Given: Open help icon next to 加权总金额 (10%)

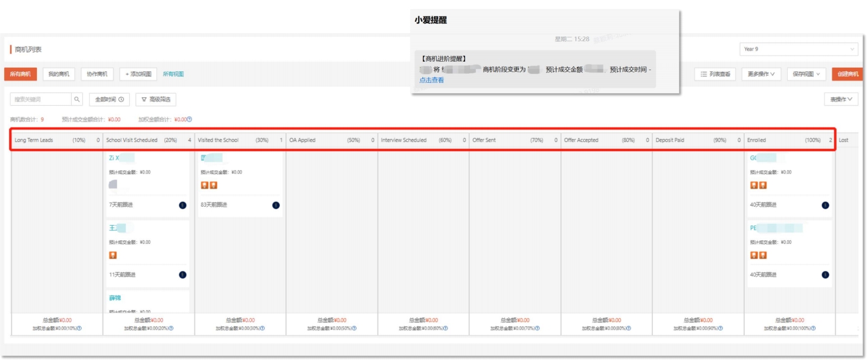Looking at the screenshot, I should [79, 328].
